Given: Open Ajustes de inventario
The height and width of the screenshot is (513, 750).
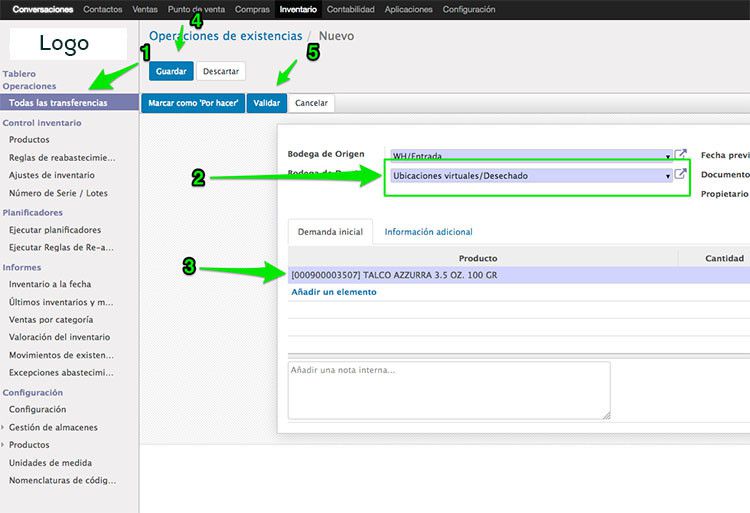Looking at the screenshot, I should pyautogui.click(x=52, y=175).
